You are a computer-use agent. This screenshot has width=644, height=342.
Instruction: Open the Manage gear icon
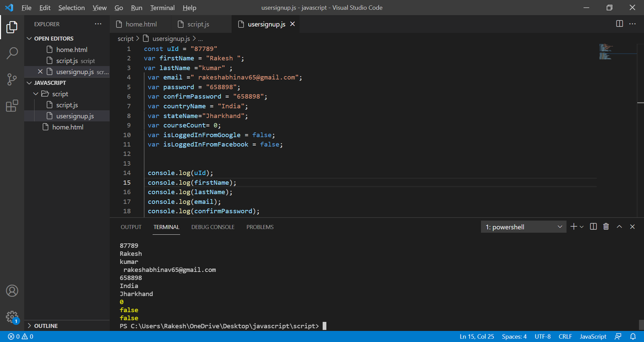pyautogui.click(x=12, y=317)
